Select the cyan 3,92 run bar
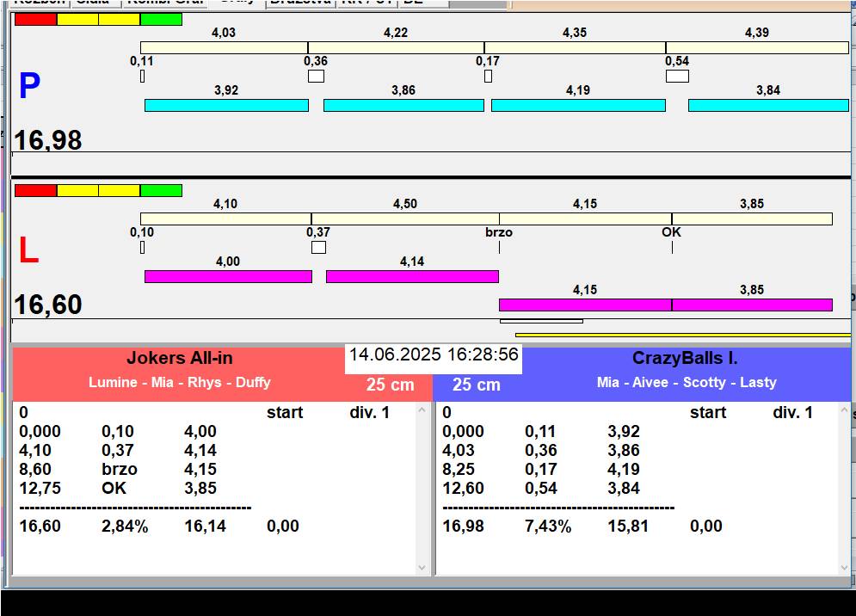856x616 pixels. (225, 105)
